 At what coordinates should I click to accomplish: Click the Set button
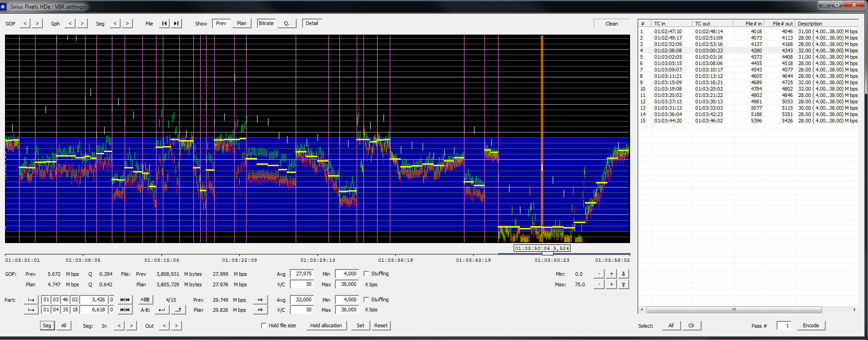point(360,325)
